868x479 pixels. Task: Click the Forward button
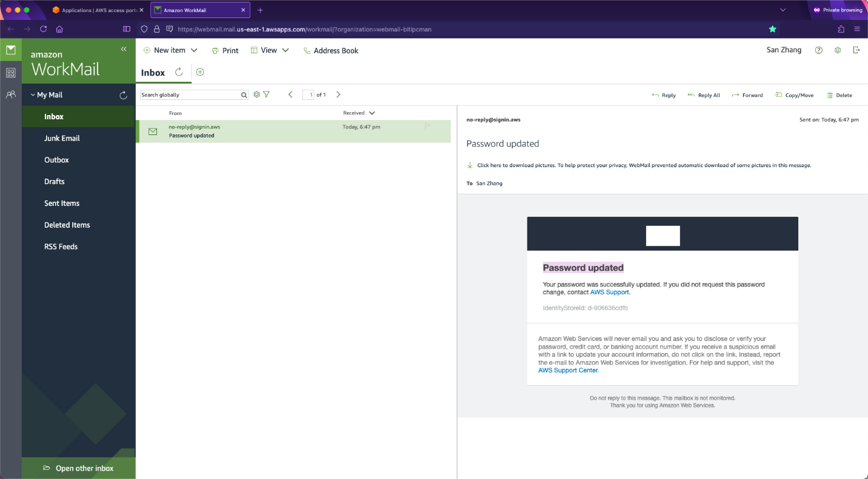tap(747, 95)
